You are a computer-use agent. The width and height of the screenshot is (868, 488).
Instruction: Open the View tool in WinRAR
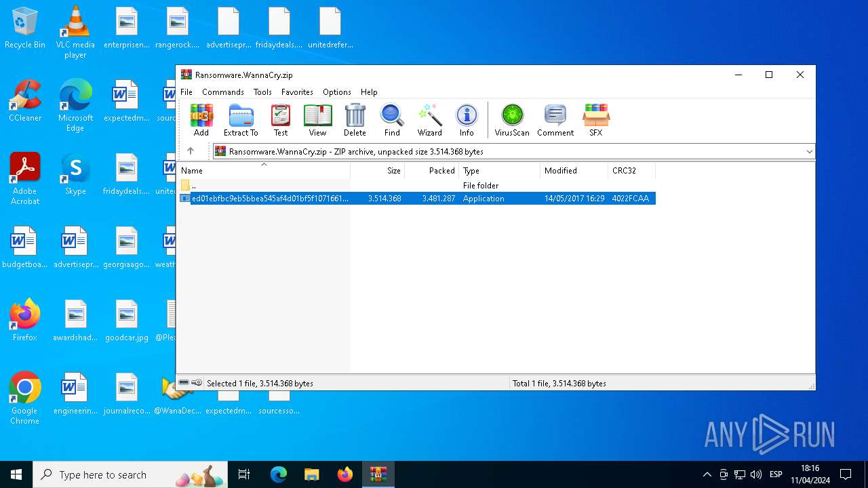click(317, 120)
